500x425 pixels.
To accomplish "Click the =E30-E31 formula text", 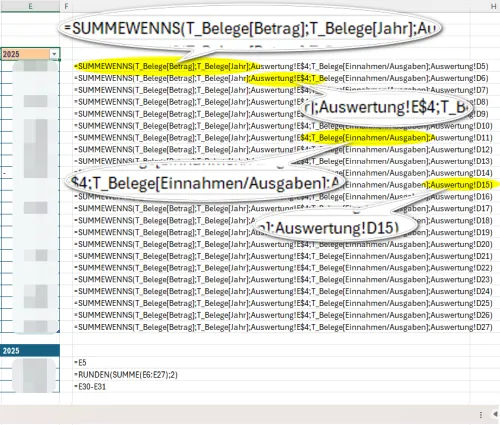I will tap(90, 387).
